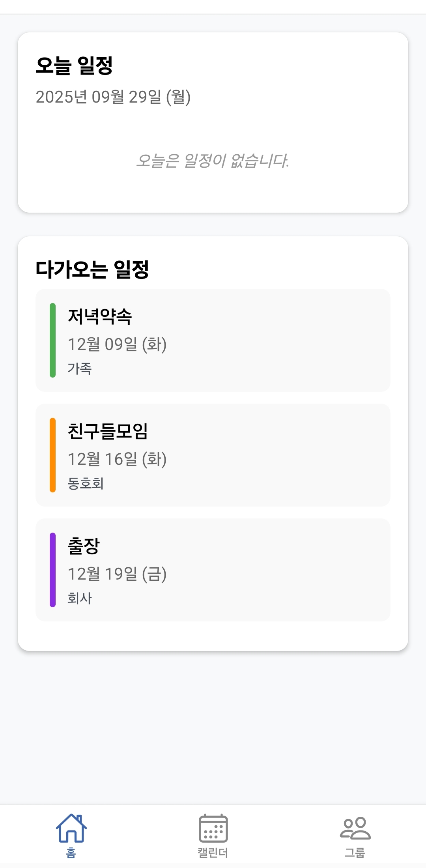Select the 가족 group label

click(80, 369)
